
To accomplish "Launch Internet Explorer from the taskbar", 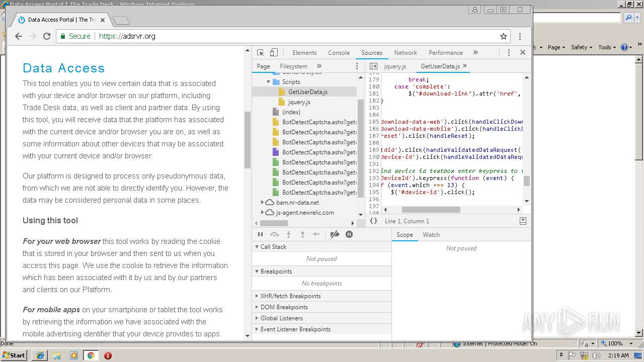I will [40, 355].
